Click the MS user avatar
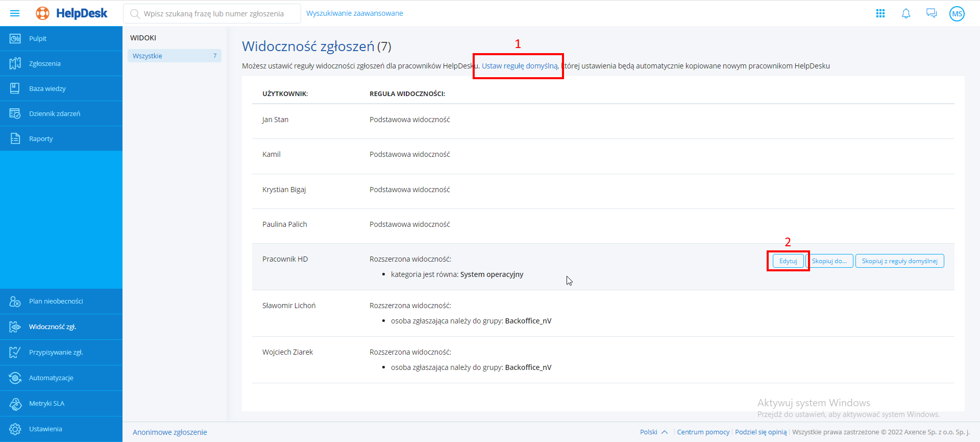Image resolution: width=980 pixels, height=442 pixels. click(x=957, y=14)
